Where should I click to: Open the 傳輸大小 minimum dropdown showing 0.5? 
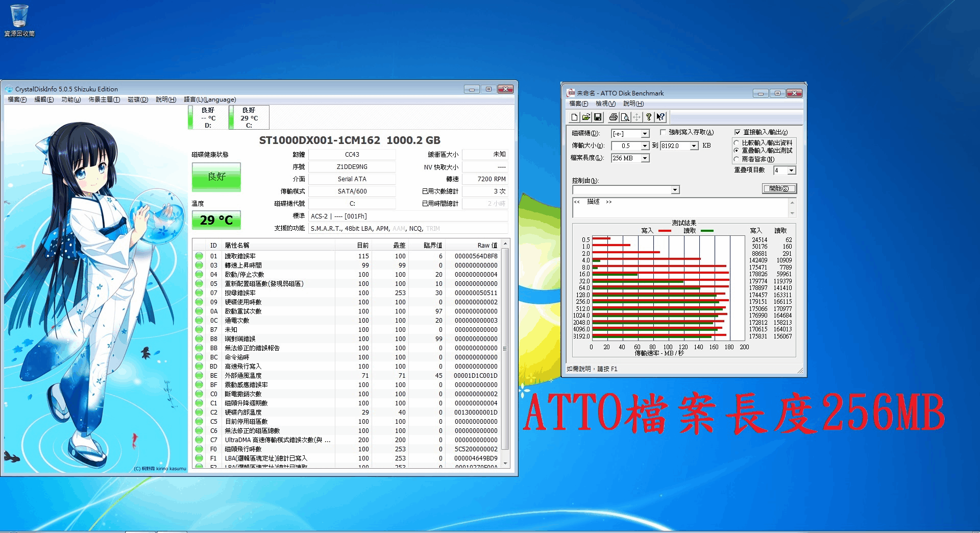click(x=645, y=146)
